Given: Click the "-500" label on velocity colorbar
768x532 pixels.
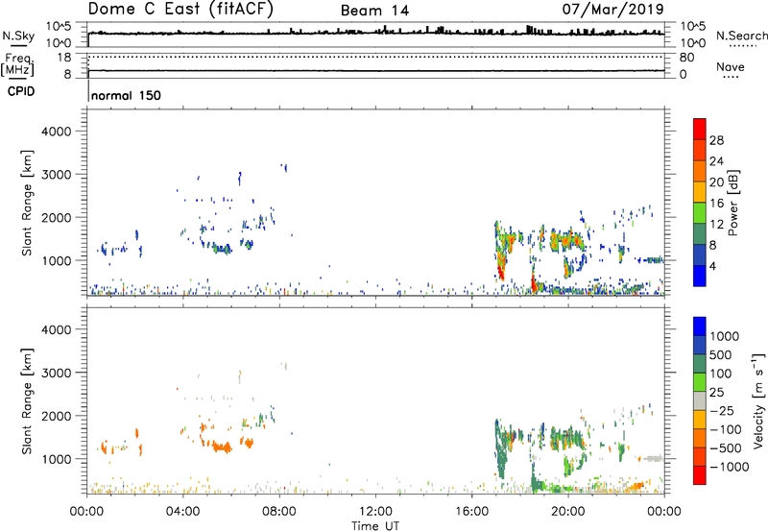Looking at the screenshot, I should point(726,448).
